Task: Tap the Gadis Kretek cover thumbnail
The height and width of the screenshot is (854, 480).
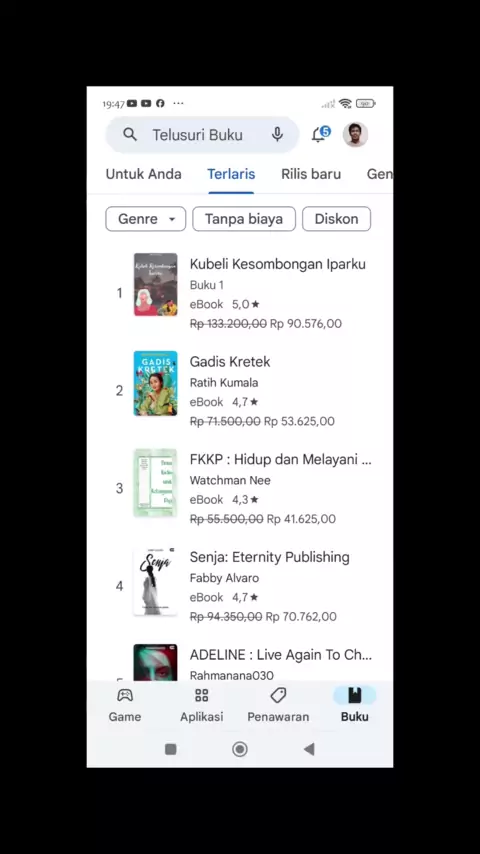Action: coord(155,383)
